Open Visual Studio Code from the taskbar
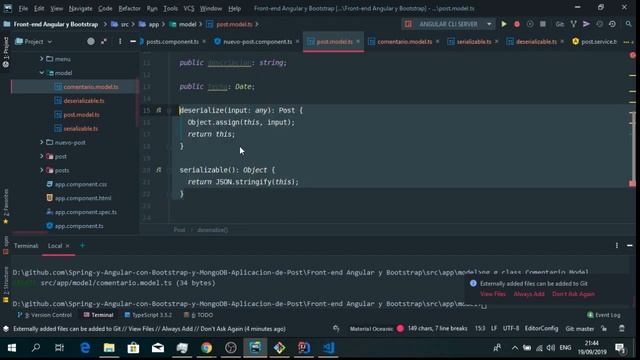Image resolution: width=640 pixels, height=360 pixels. pyautogui.click(x=329, y=348)
